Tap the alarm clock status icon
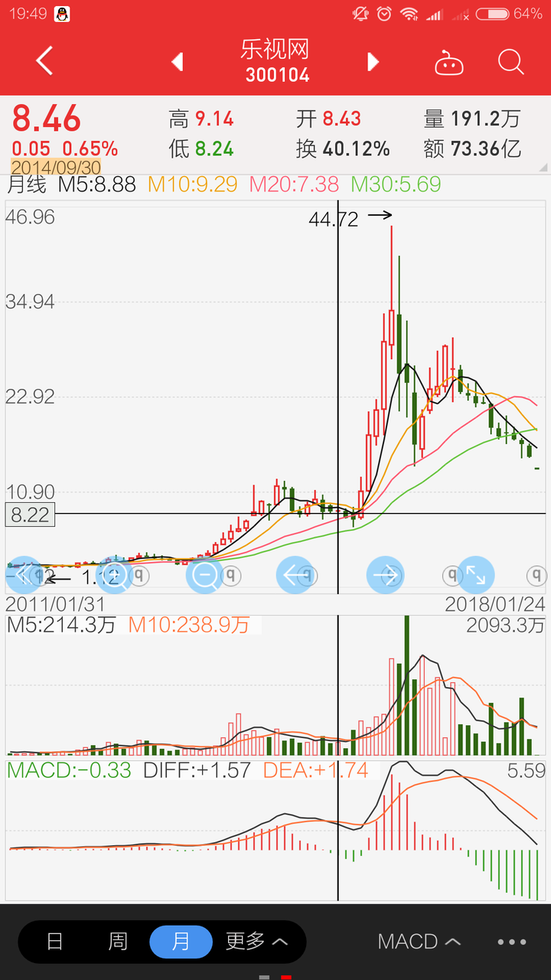 point(384,14)
